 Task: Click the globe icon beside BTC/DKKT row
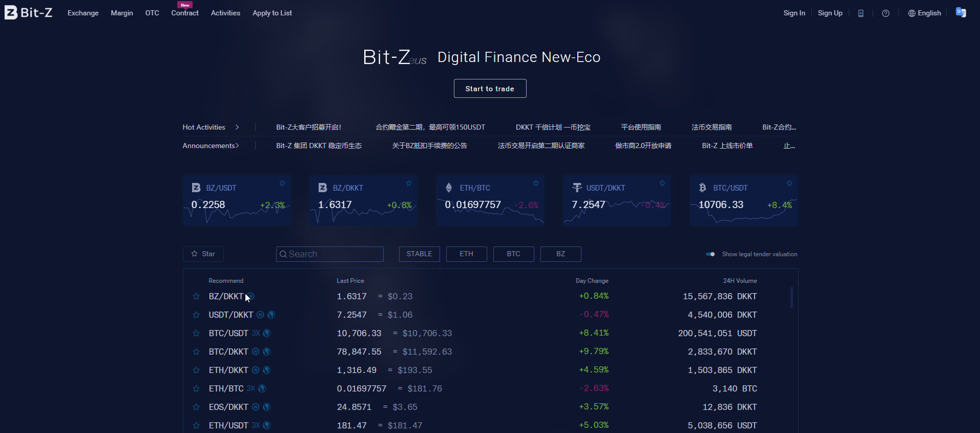click(266, 352)
